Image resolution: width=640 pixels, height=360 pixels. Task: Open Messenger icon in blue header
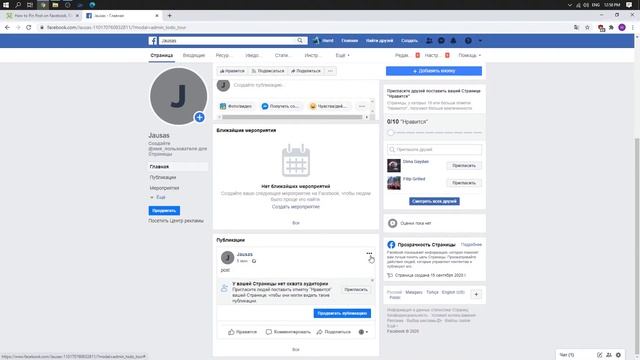441,40
